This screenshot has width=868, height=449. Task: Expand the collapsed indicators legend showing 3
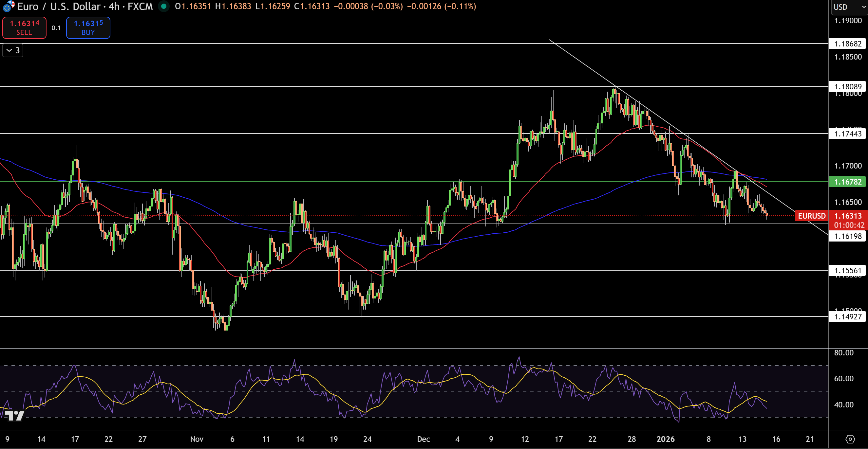pyautogui.click(x=13, y=50)
